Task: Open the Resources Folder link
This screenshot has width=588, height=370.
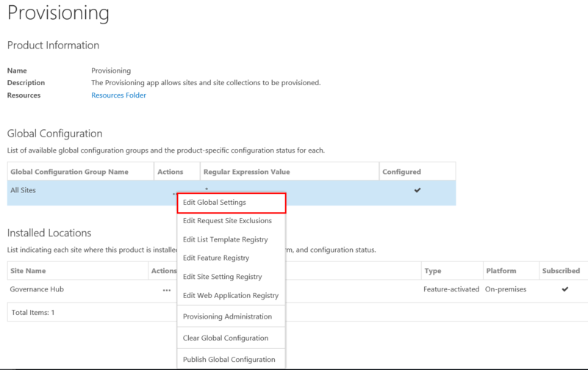Action: [118, 95]
